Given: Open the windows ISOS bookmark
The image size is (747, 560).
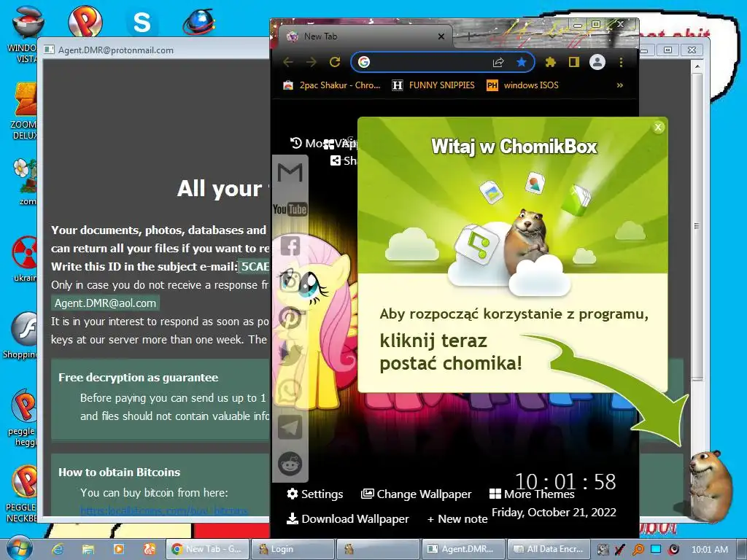Looking at the screenshot, I should coord(522,85).
